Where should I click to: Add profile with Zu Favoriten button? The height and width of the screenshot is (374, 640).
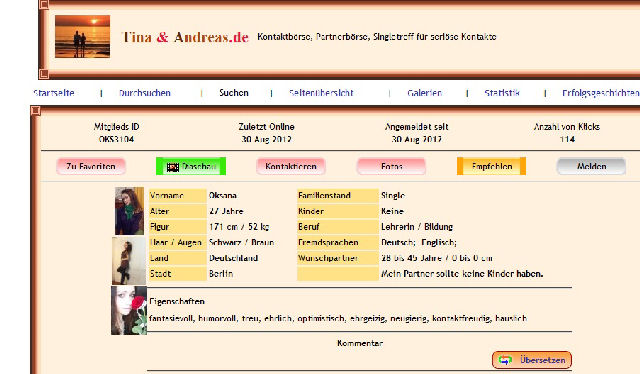pyautogui.click(x=91, y=166)
